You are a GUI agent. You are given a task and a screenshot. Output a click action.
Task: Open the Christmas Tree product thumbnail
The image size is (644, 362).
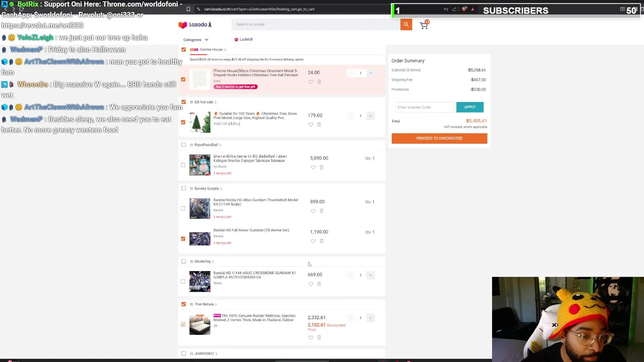200,122
